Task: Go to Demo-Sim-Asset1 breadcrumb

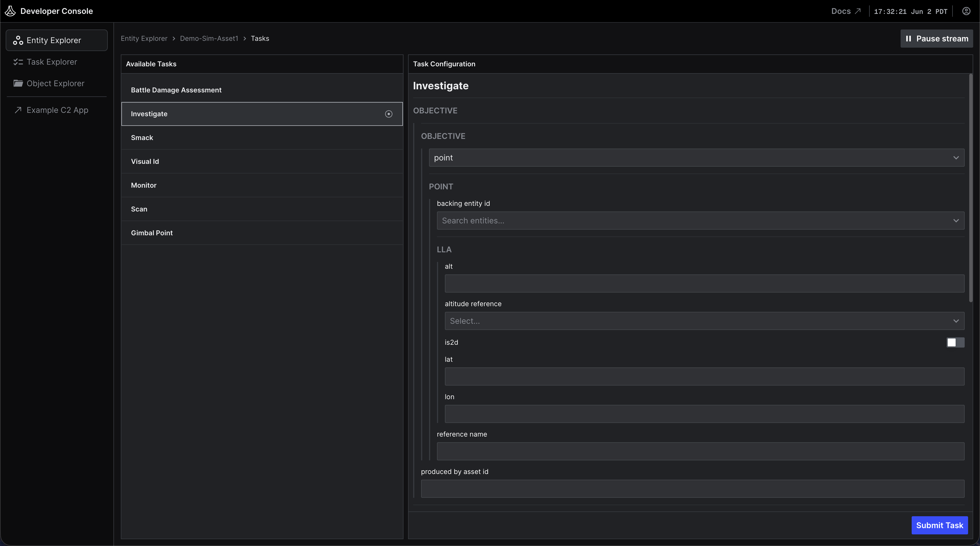Action: pos(209,38)
